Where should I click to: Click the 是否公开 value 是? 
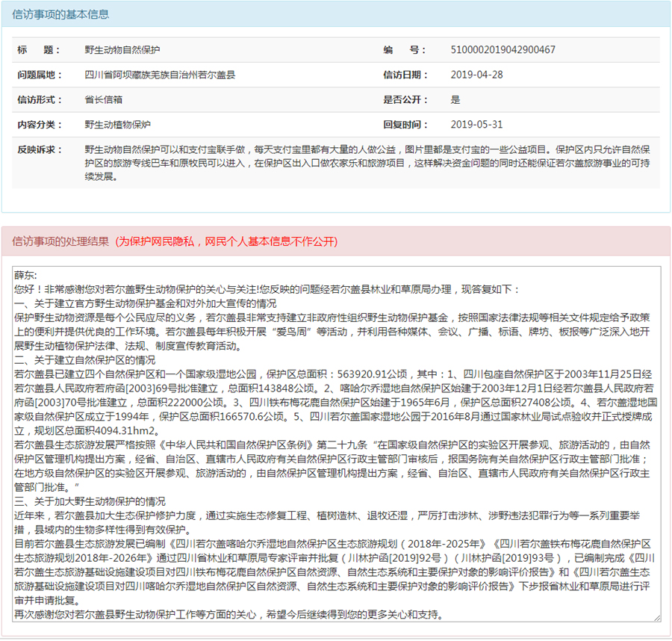pos(455,100)
